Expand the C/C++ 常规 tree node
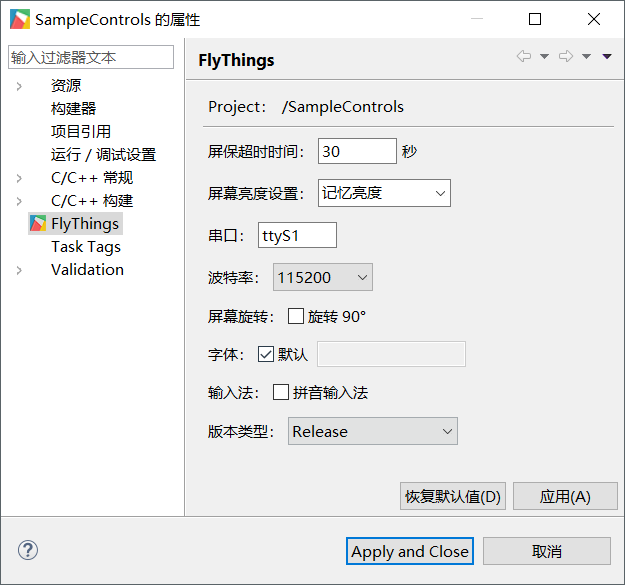The image size is (625, 585). point(19,178)
